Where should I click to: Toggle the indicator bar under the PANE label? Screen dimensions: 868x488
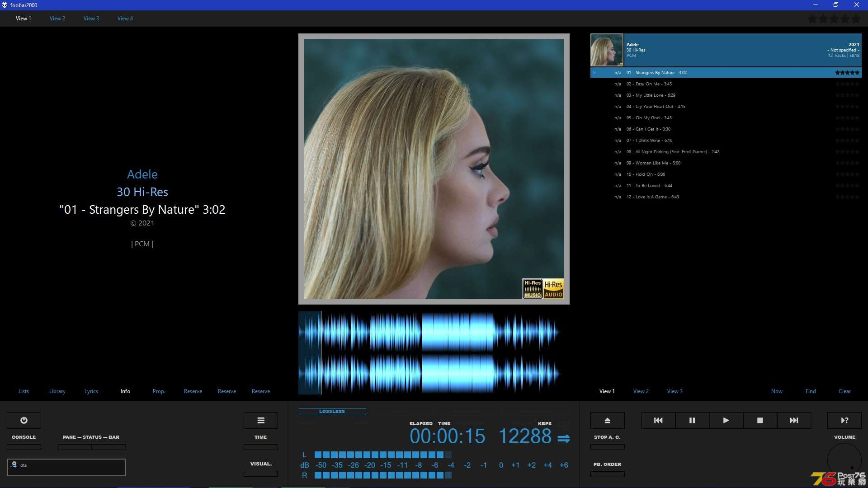click(75, 447)
